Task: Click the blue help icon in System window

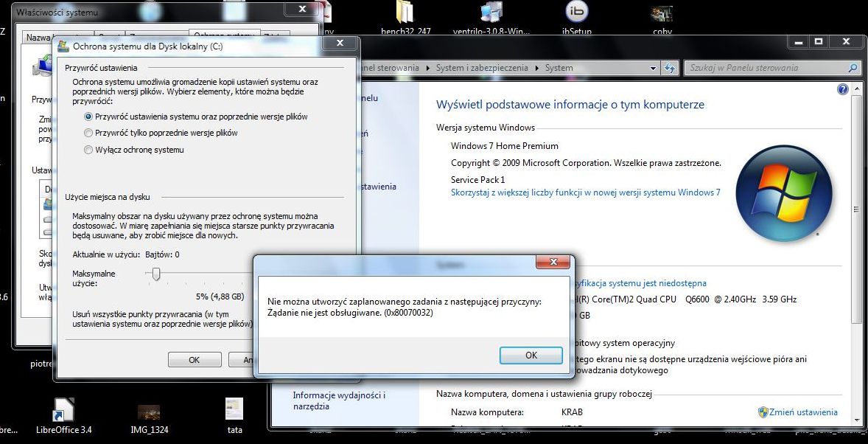Action: tap(842, 89)
